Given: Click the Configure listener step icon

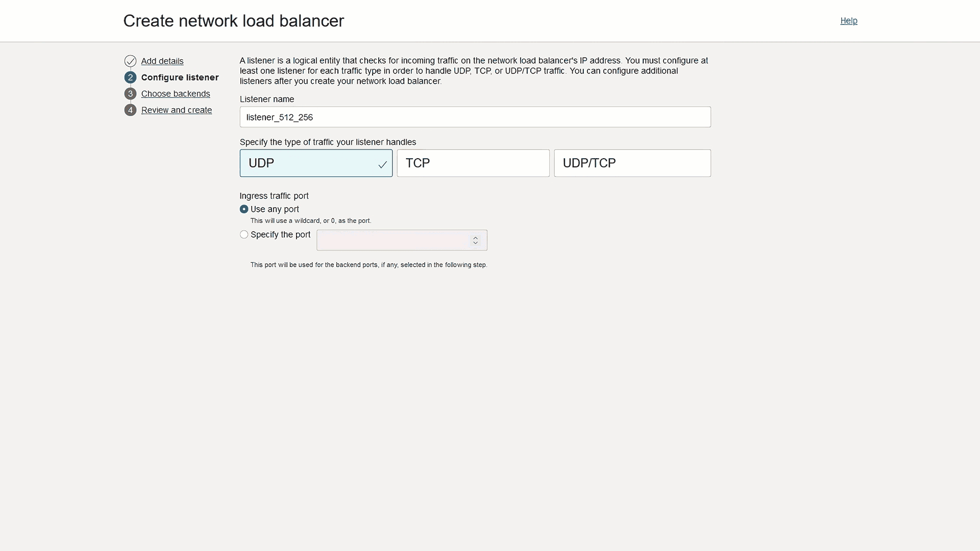Looking at the screenshot, I should (x=130, y=77).
